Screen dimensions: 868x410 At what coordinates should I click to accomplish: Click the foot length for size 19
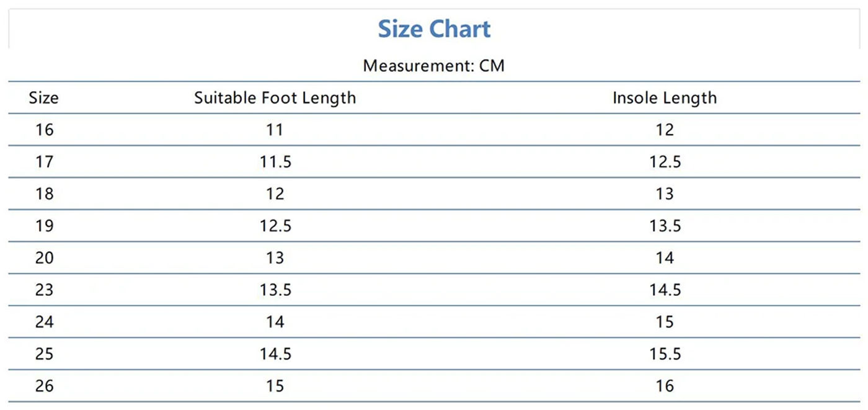tap(275, 226)
